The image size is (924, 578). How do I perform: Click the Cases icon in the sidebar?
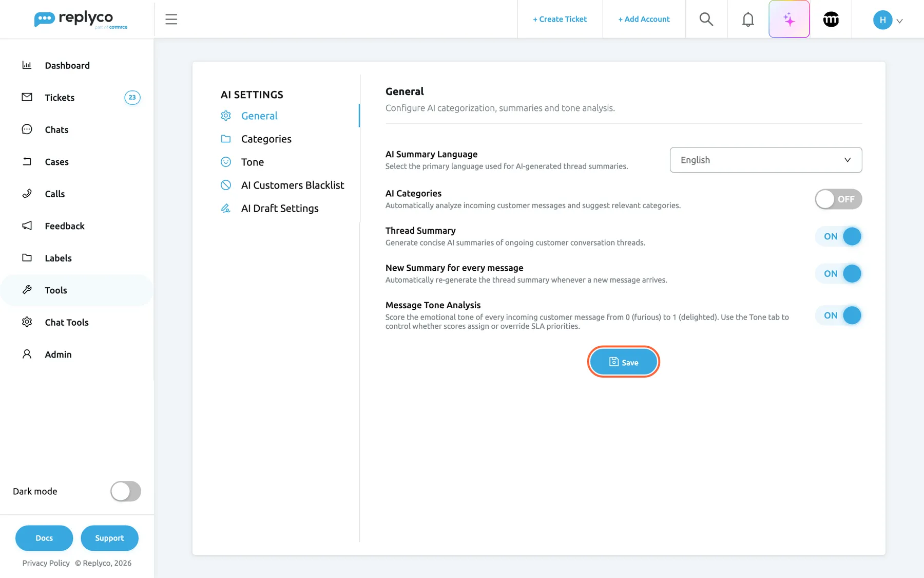coord(27,161)
